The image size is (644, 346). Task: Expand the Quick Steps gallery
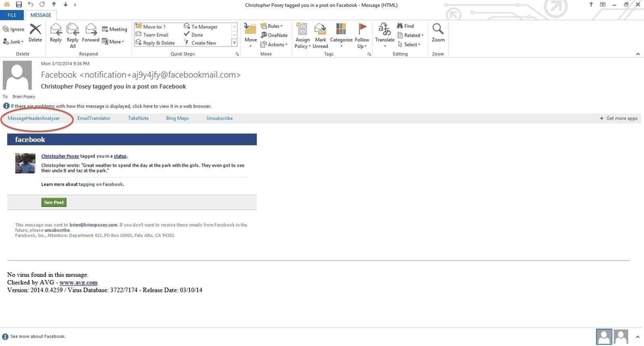point(235,43)
